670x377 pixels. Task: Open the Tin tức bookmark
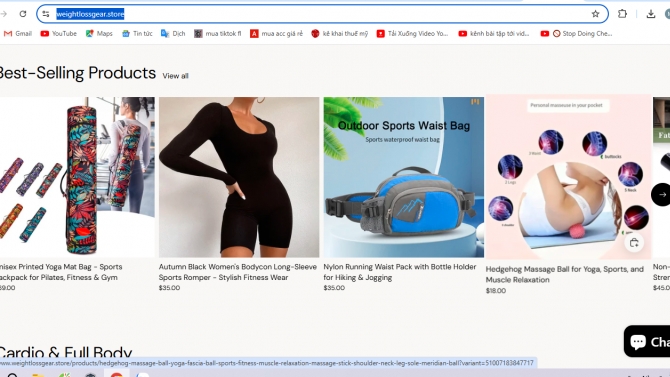point(137,33)
